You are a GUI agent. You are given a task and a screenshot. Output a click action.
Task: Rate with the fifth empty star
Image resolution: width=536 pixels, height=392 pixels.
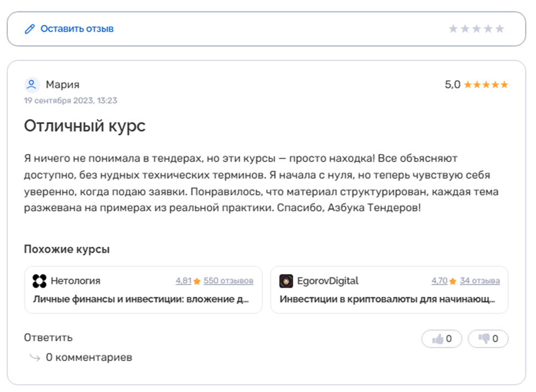point(500,29)
